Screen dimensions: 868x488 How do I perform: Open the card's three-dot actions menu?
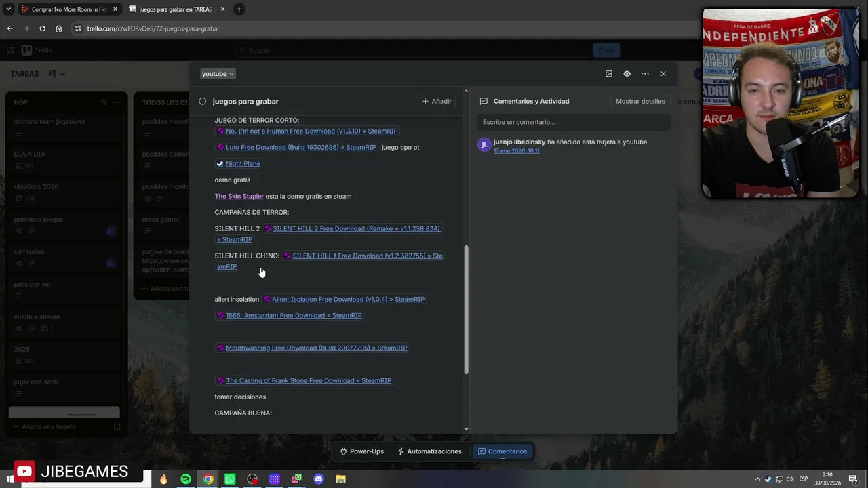[x=645, y=74]
